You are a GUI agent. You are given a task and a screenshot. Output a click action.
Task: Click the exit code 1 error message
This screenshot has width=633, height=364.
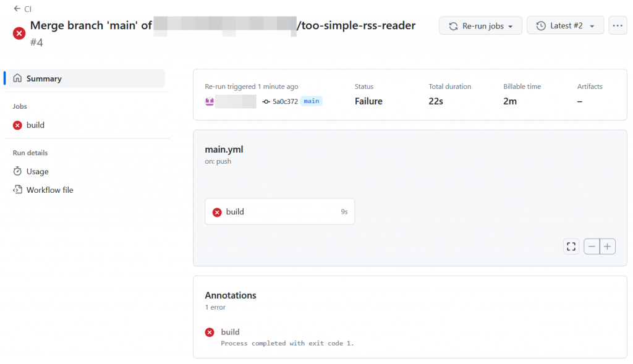point(287,343)
